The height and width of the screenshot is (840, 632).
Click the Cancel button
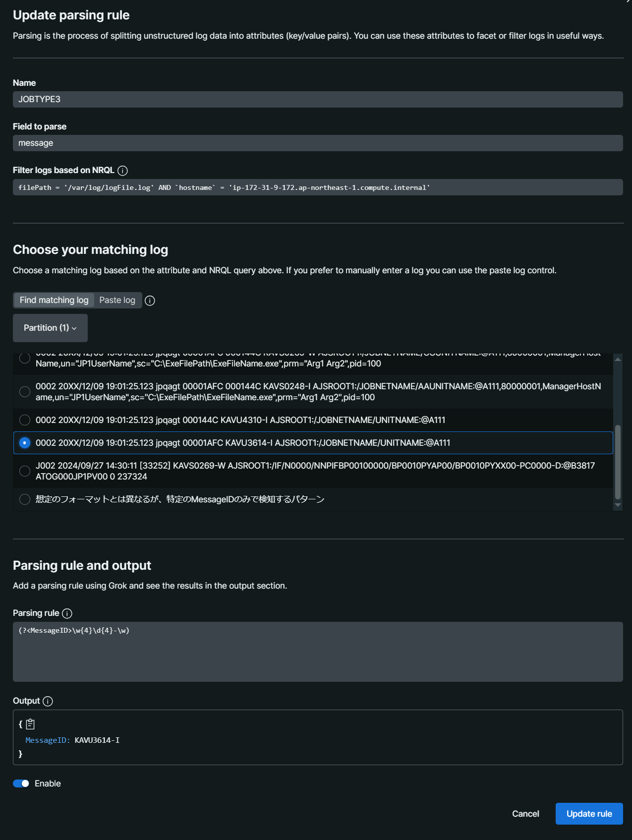[525, 814]
